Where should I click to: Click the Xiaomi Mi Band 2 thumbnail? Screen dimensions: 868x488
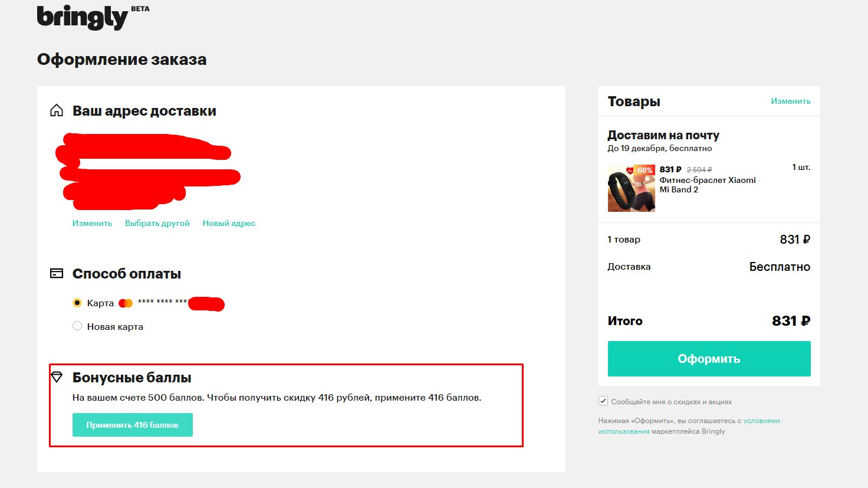(631, 188)
